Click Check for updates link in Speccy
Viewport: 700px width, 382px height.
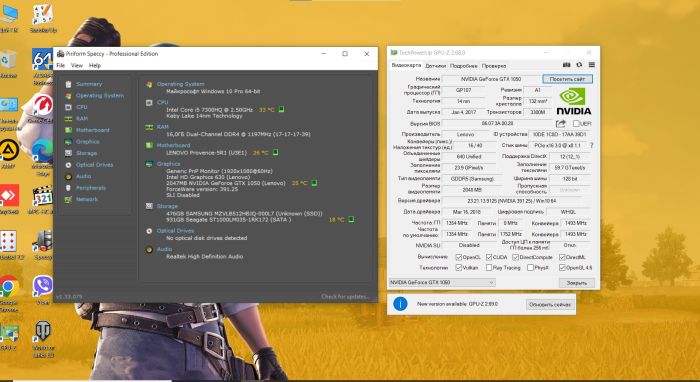coord(345,296)
